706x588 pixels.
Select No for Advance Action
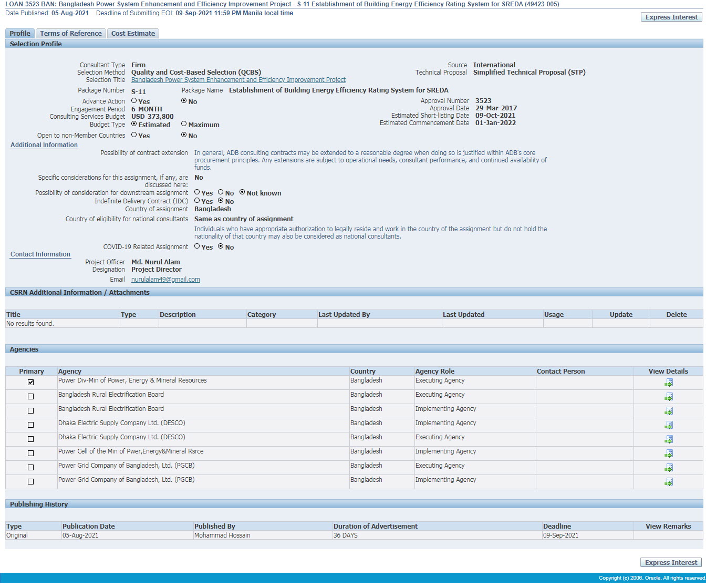coord(184,101)
